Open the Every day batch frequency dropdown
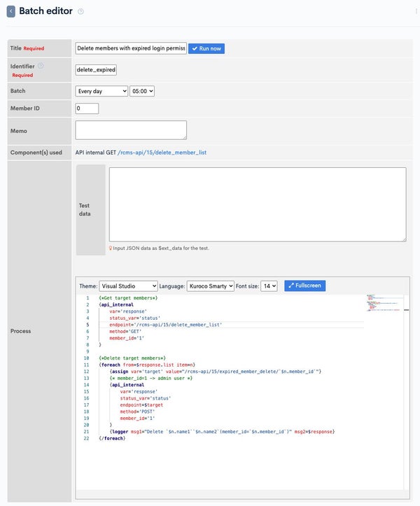 (x=101, y=91)
